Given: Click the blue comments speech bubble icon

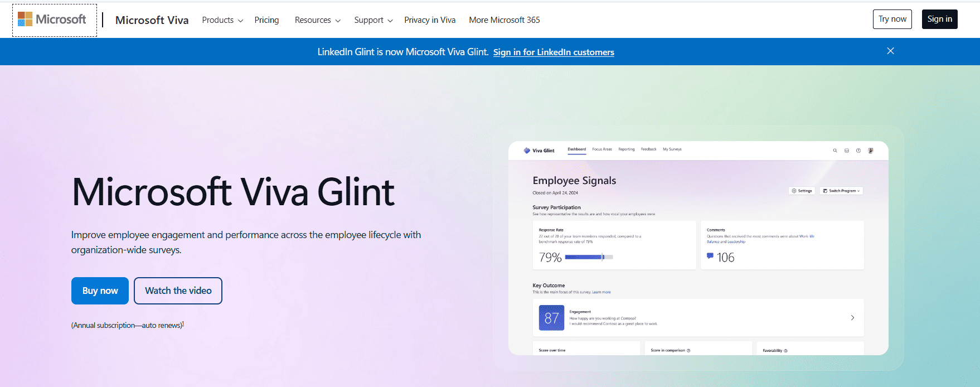Looking at the screenshot, I should point(710,256).
